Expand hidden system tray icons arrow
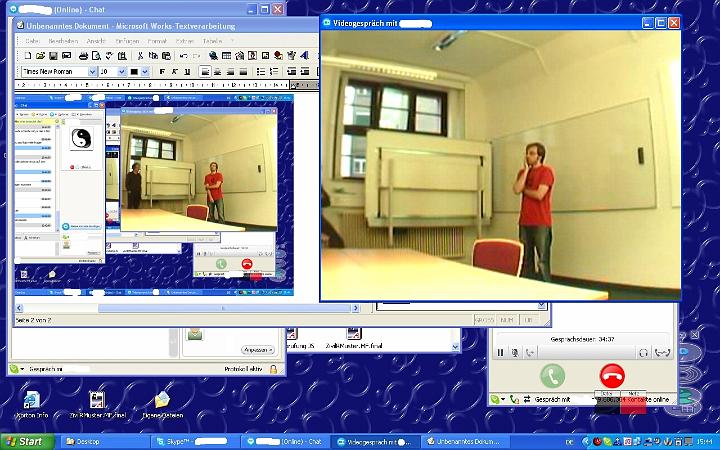The width and height of the screenshot is (720, 450). pyautogui.click(x=586, y=442)
